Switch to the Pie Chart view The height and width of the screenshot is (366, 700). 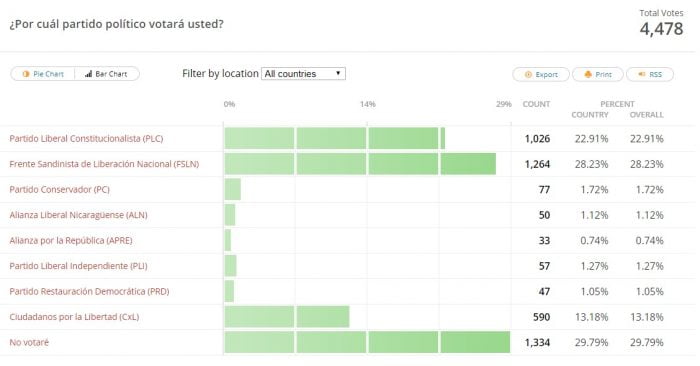tap(43, 74)
